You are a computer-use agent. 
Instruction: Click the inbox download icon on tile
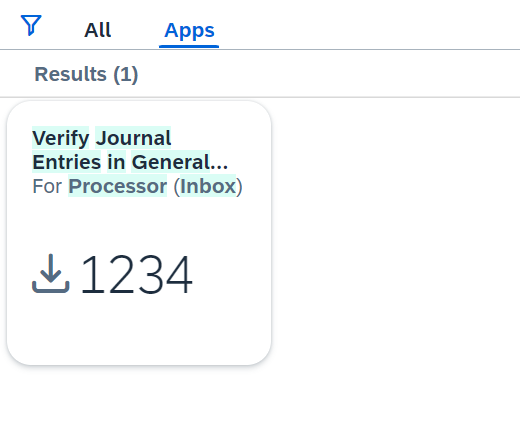tap(51, 274)
